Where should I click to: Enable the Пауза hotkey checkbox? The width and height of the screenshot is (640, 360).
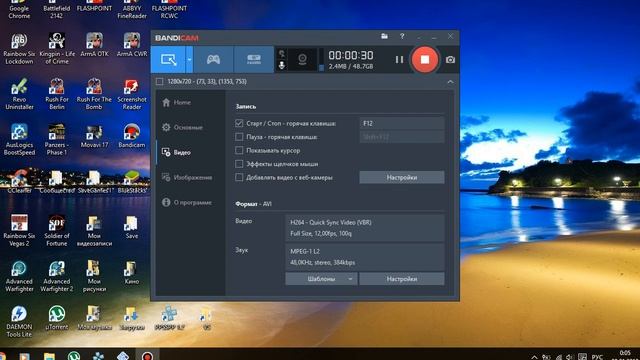(239, 137)
